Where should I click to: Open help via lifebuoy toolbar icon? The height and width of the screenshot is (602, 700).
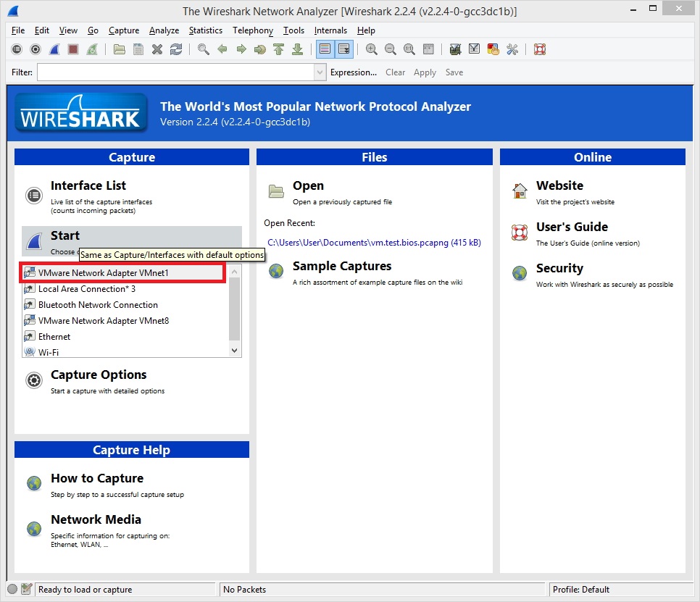pyautogui.click(x=540, y=49)
